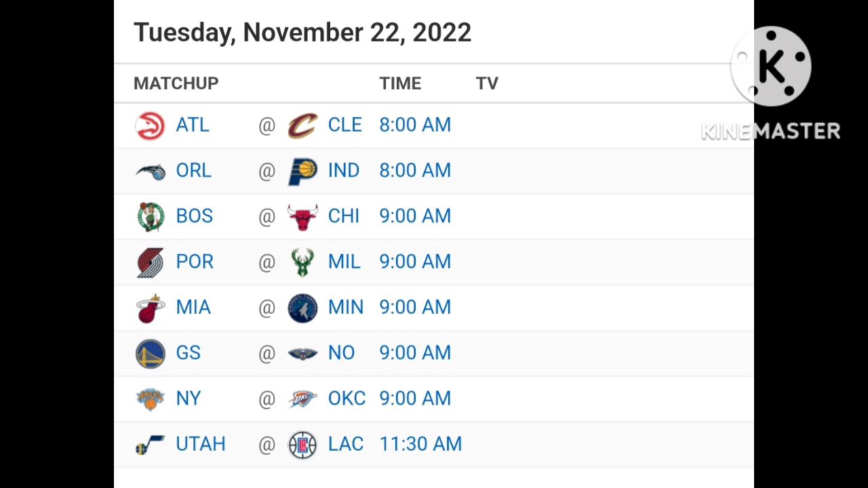This screenshot has height=488, width=868.
Task: Open the BOS team link
Action: click(194, 216)
